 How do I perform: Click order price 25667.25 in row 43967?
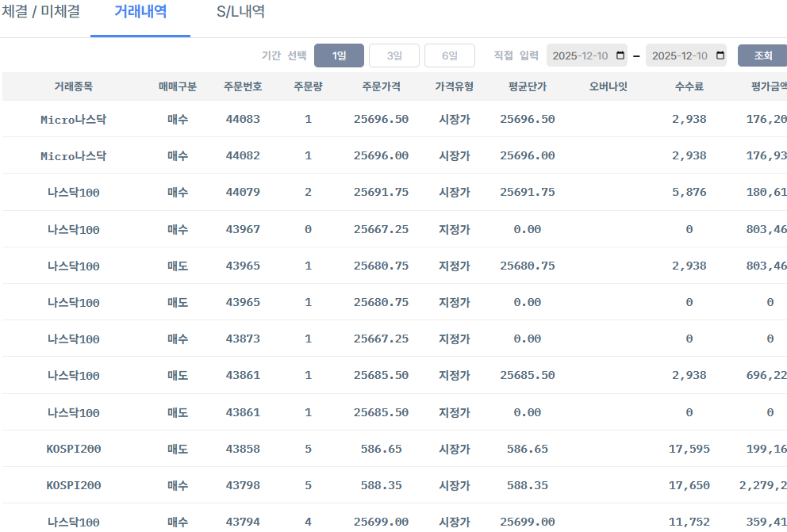tap(381, 229)
